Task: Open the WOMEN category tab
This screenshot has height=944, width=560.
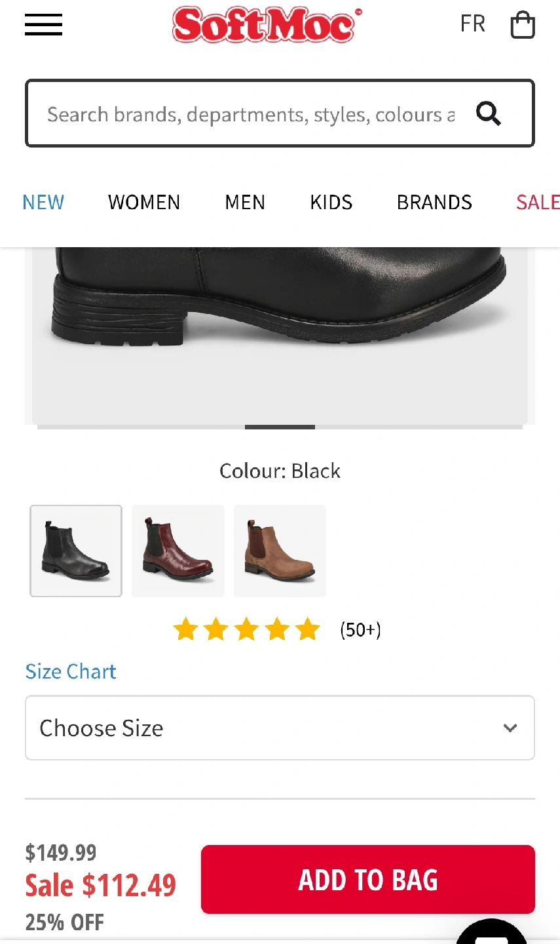Action: (144, 203)
